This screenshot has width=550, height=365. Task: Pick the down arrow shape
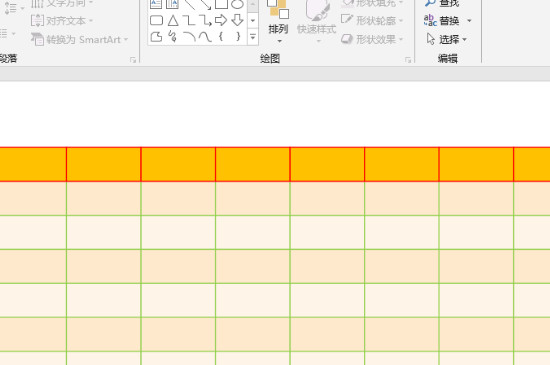(237, 20)
